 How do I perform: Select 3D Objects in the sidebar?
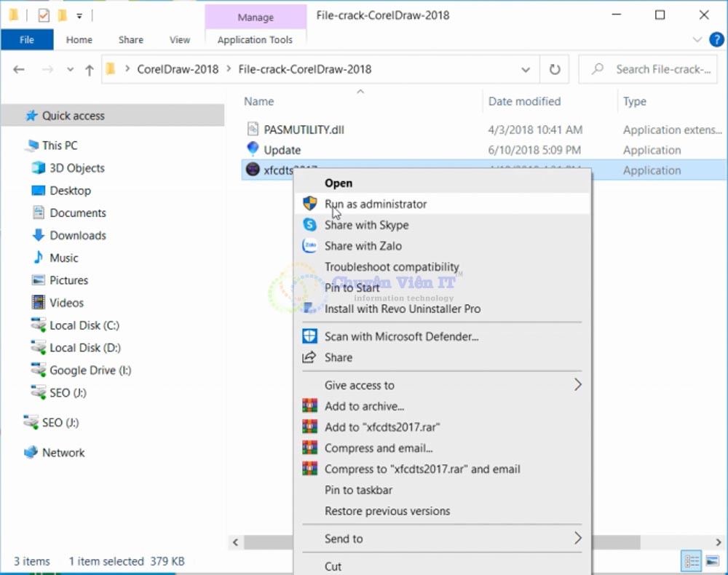(x=76, y=168)
